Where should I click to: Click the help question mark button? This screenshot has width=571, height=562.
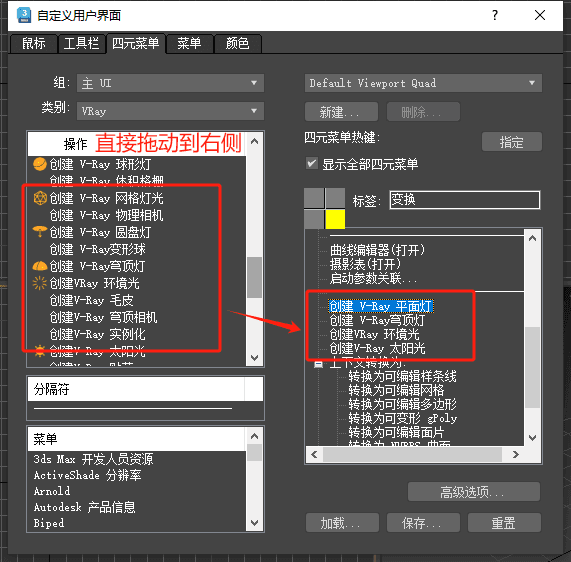point(495,15)
